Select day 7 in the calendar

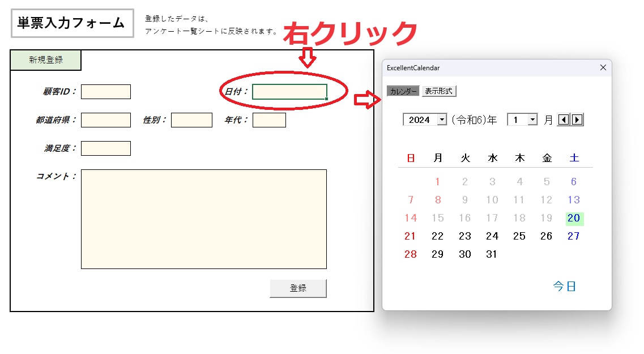click(x=411, y=200)
